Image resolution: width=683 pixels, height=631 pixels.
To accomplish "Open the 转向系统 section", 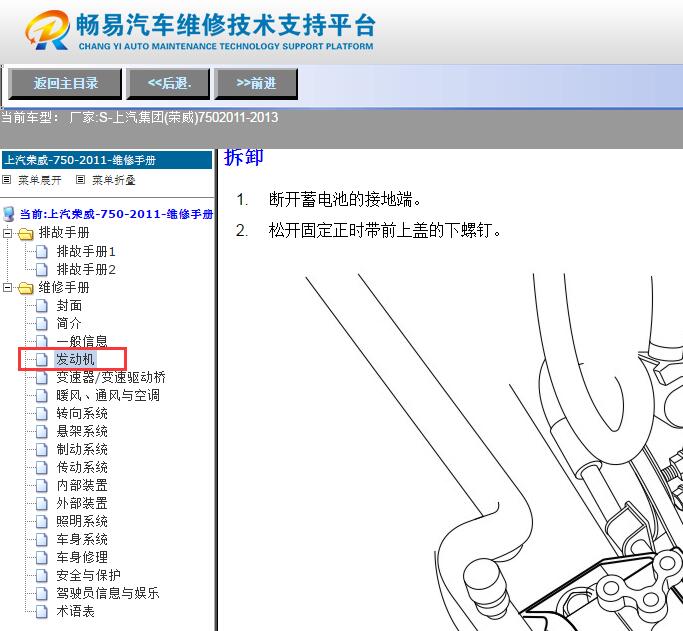I will [81, 413].
